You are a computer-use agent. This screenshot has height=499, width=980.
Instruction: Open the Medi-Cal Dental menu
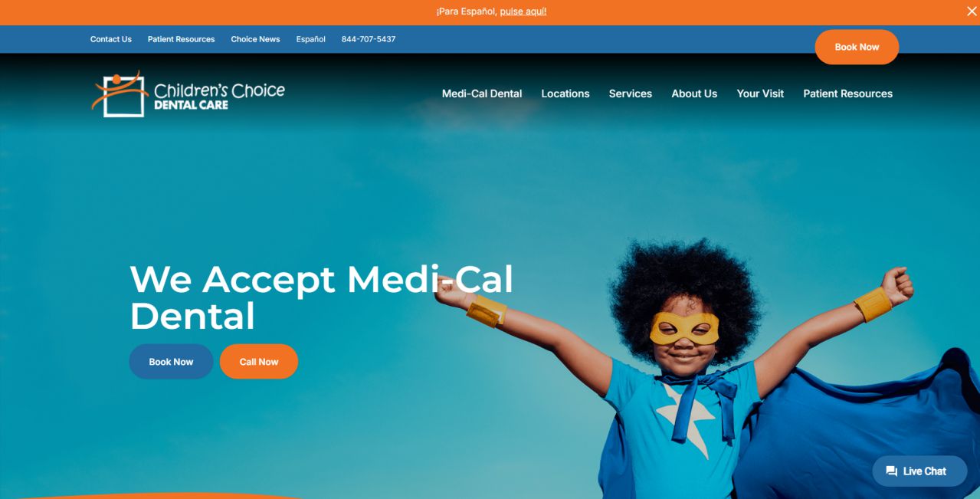click(x=482, y=94)
